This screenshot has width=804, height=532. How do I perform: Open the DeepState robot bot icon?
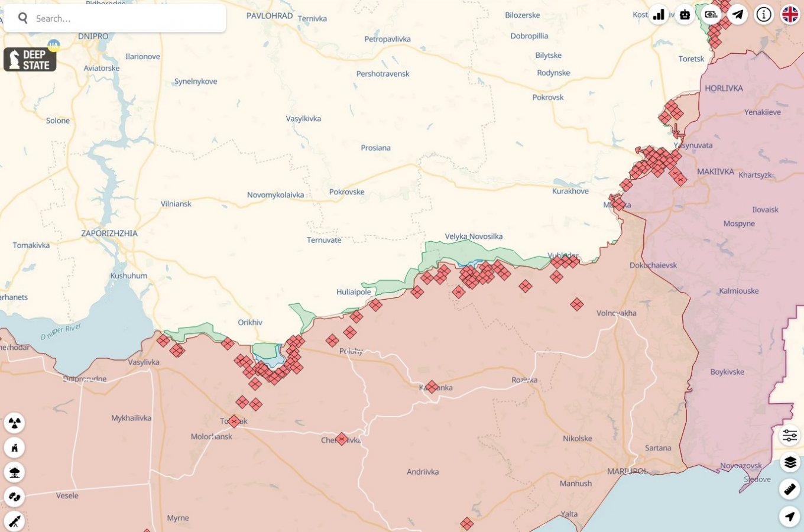pos(685,14)
